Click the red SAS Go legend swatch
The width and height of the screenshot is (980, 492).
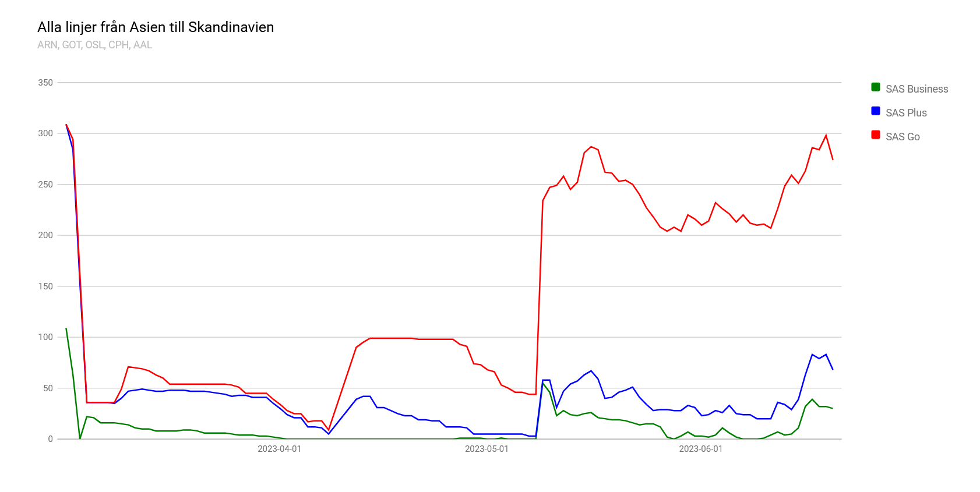875,135
